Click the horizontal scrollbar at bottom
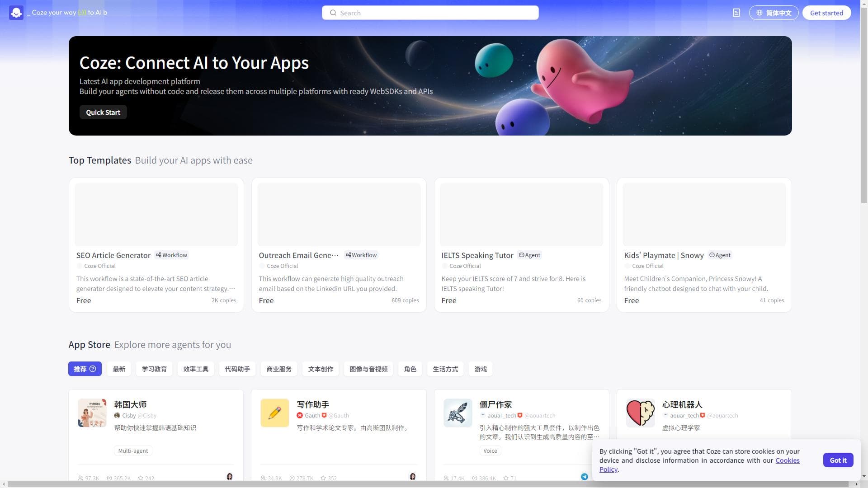 [x=428, y=484]
